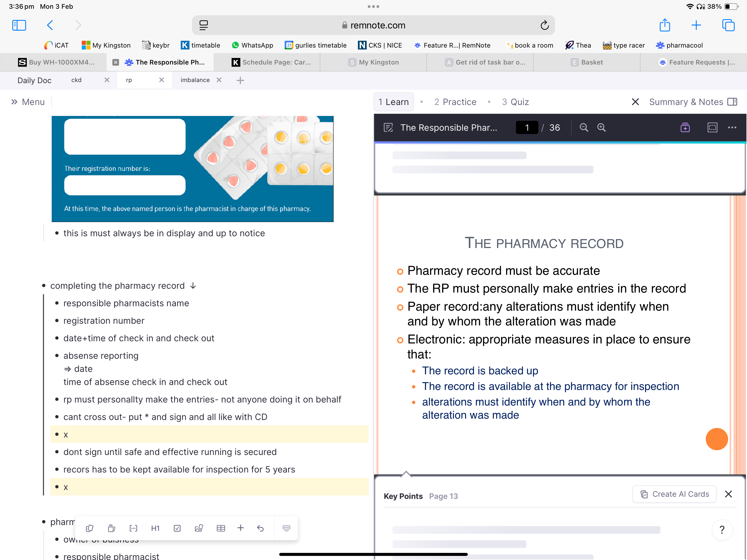Select the imbalance document tab
The width and height of the screenshot is (747, 560).
pyautogui.click(x=195, y=80)
